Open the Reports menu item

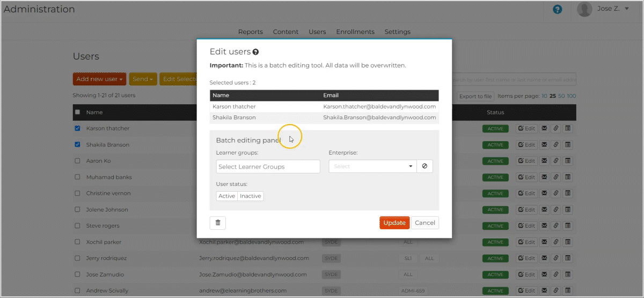(251, 32)
